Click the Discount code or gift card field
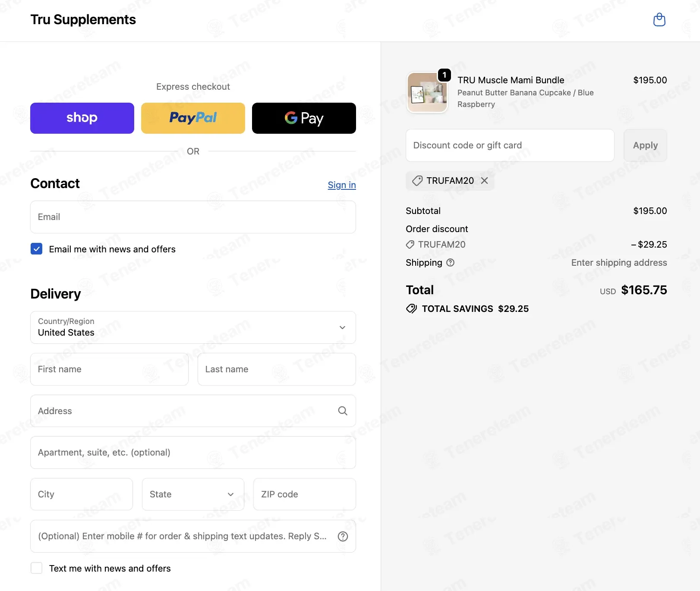700x591 pixels. tap(510, 145)
